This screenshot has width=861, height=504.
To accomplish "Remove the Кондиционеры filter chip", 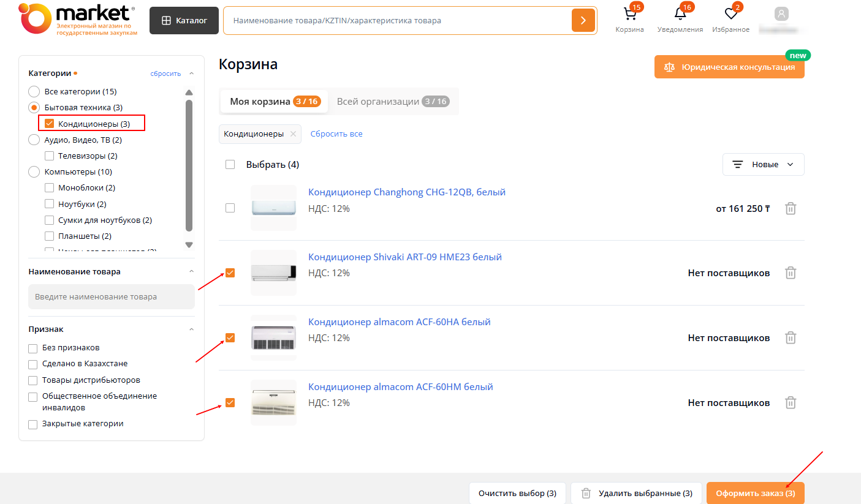I will tap(293, 134).
